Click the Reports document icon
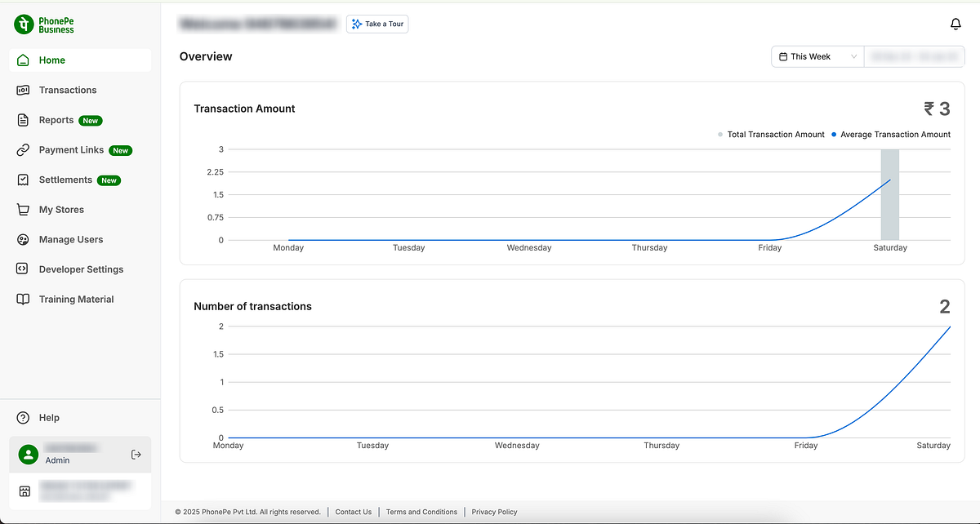Screen dimensions: 980x524 (x=23, y=120)
